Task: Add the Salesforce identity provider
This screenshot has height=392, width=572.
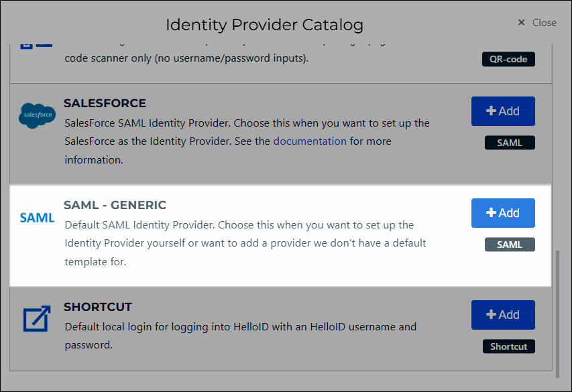Action: pyautogui.click(x=503, y=111)
